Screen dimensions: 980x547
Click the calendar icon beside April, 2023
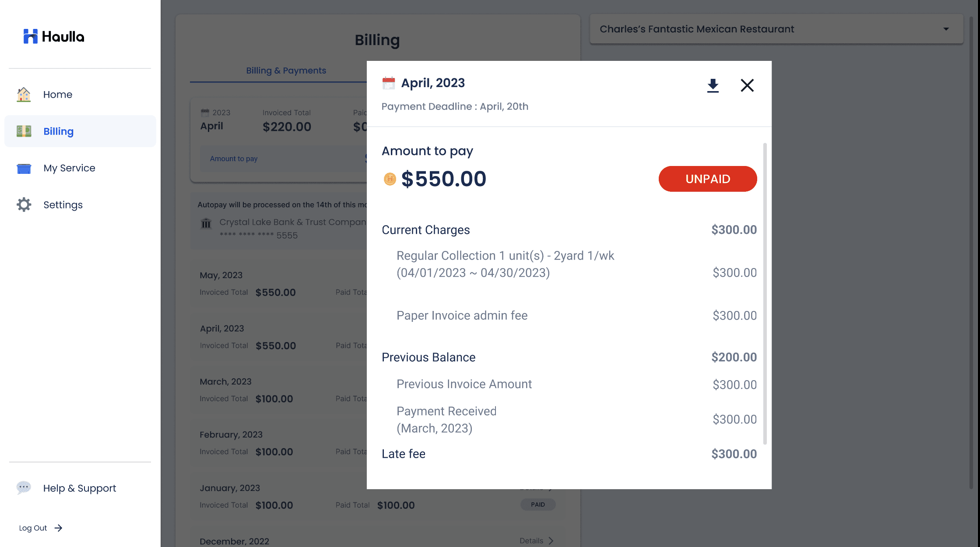[388, 83]
